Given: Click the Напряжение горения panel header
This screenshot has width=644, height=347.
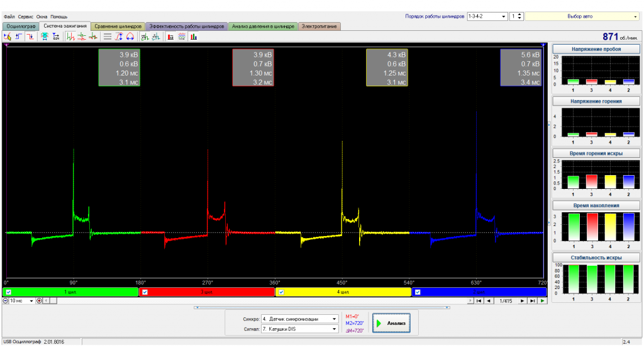Looking at the screenshot, I should coord(596,101).
